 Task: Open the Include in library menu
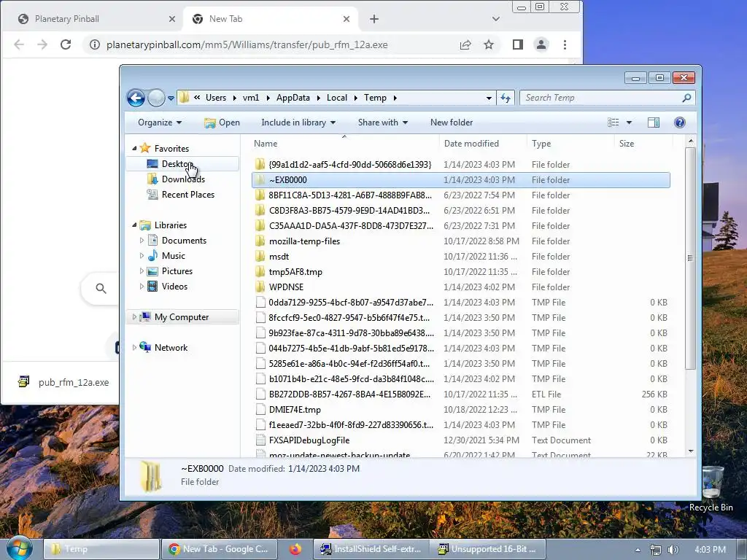(x=298, y=122)
